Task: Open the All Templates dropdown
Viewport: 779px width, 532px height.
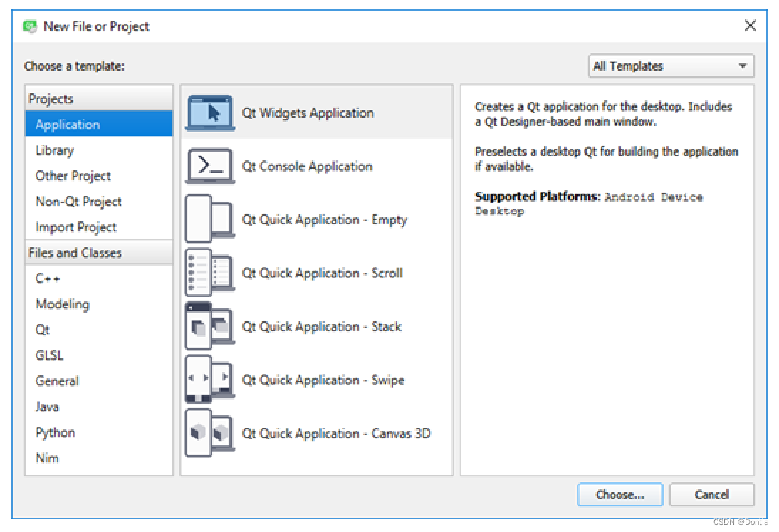Action: tap(671, 66)
